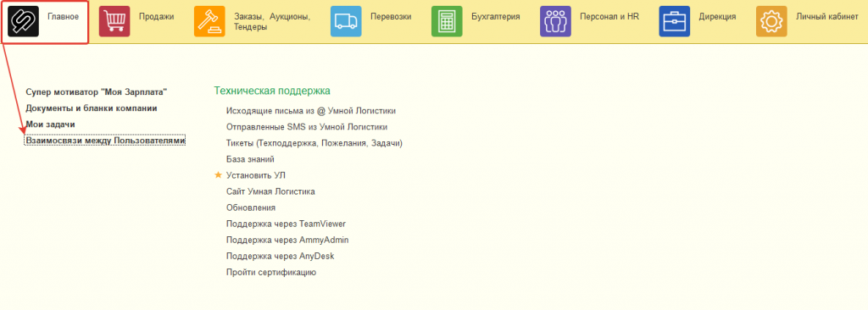Open the Дирекция section
The height and width of the screenshot is (310, 868).
(717, 17)
